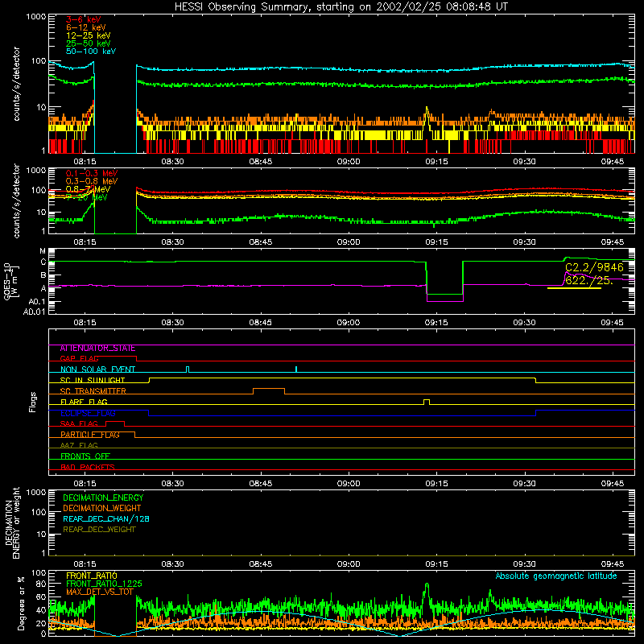Click the yellow flare duration bar under annotation
Viewport: 644px width, 644px height.
pos(574,288)
